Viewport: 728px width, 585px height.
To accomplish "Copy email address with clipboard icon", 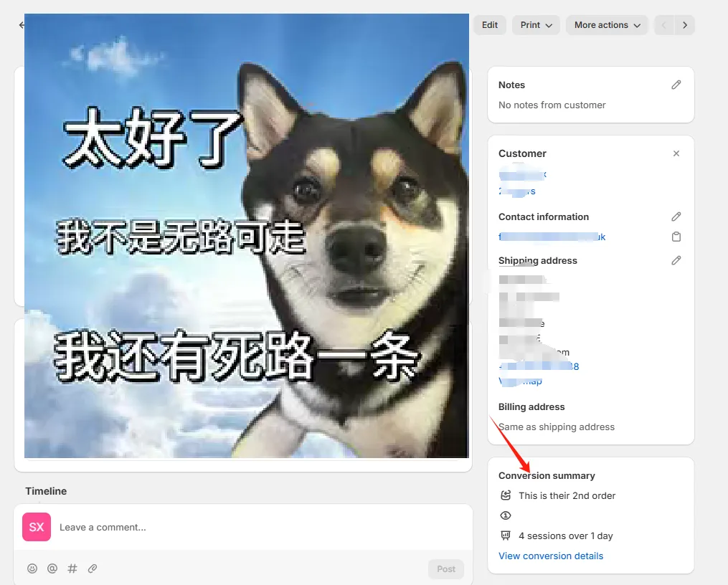I will pos(676,237).
